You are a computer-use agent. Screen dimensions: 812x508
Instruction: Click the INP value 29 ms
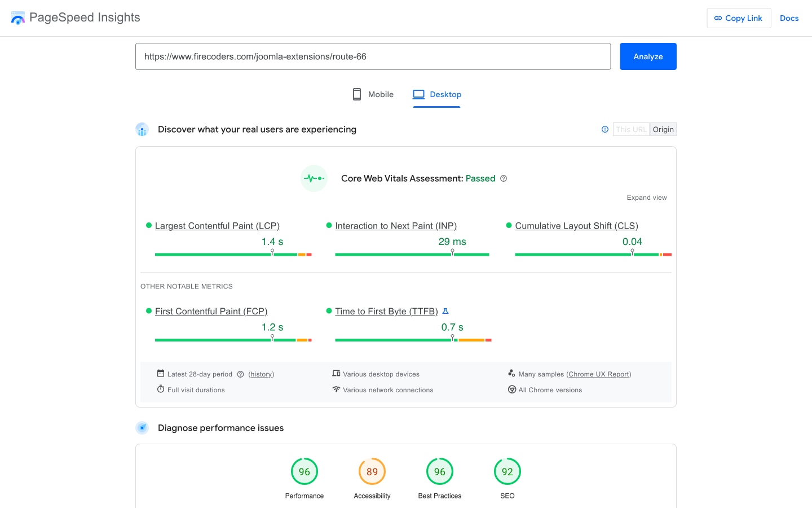point(452,242)
